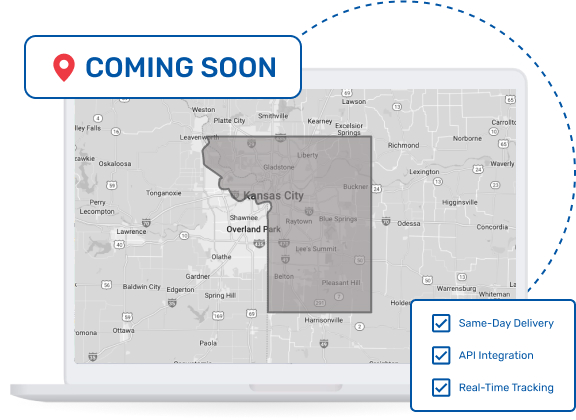Click the Baldwin City label
The width and height of the screenshot is (576, 420).
point(141,287)
